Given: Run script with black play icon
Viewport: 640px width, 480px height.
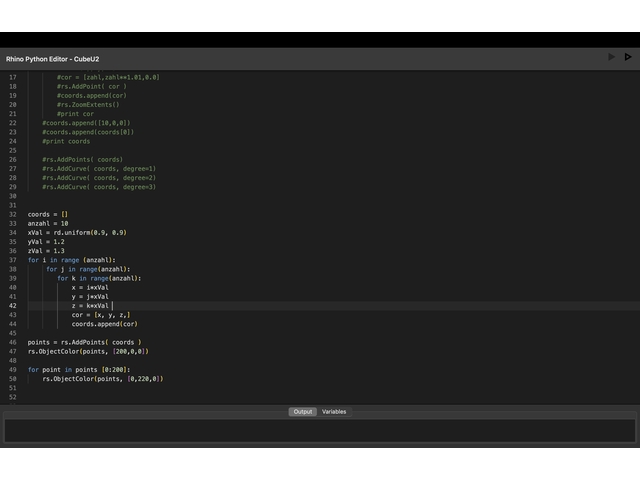Looking at the screenshot, I should click(x=628, y=57).
